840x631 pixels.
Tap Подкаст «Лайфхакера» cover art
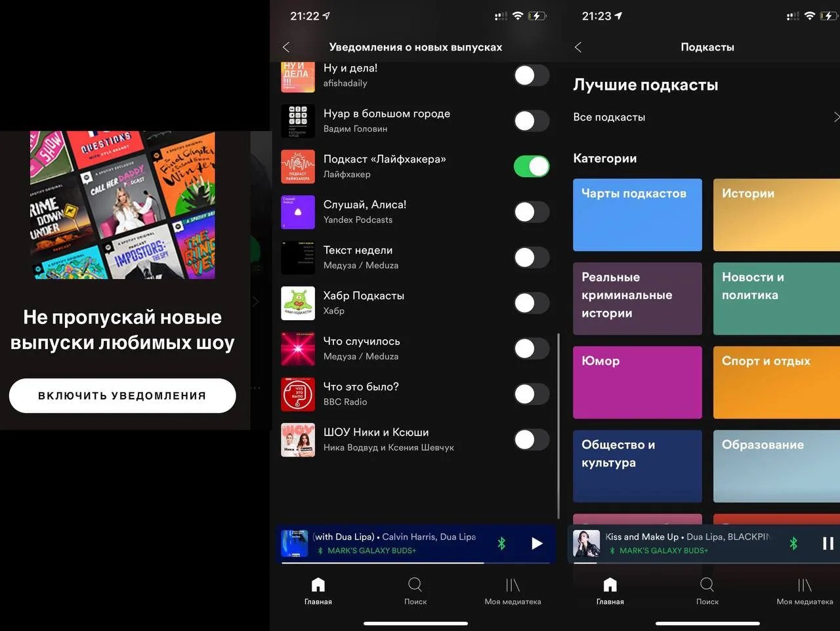coord(298,166)
